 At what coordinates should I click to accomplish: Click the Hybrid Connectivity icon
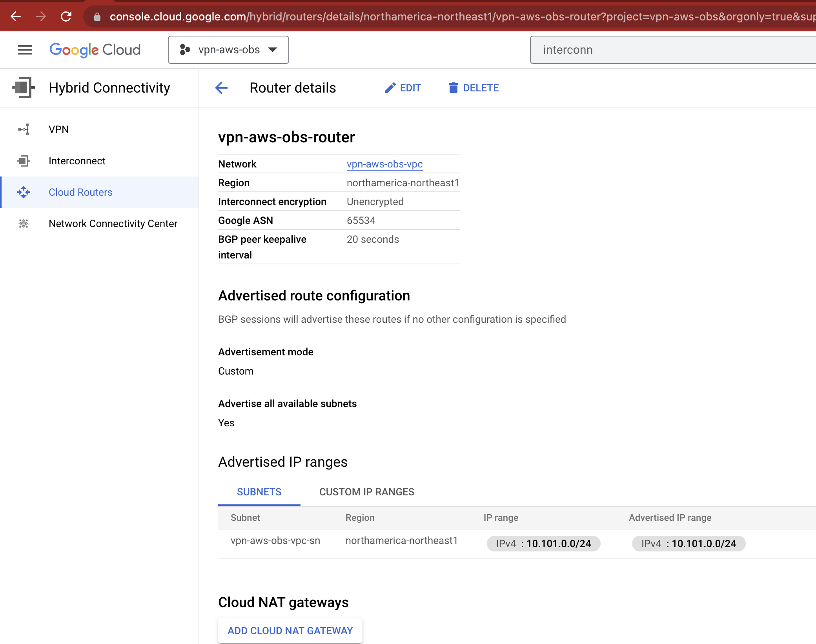click(22, 87)
